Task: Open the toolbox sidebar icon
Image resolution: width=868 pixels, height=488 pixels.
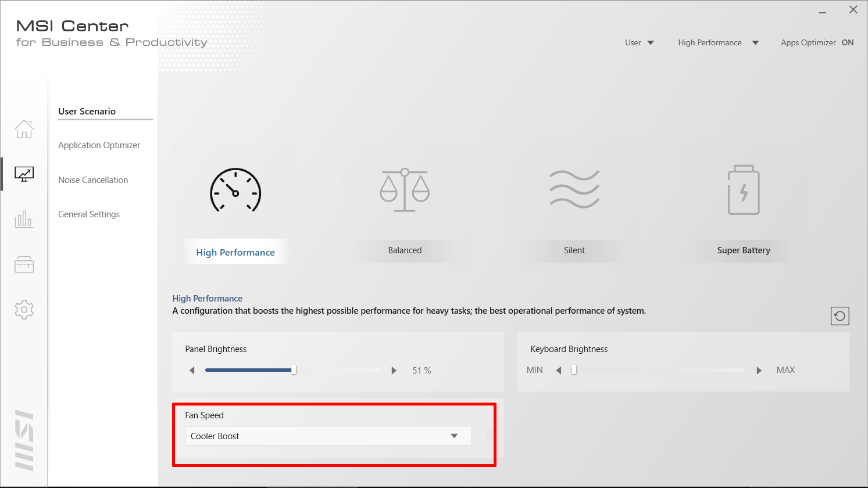Action: [x=24, y=265]
